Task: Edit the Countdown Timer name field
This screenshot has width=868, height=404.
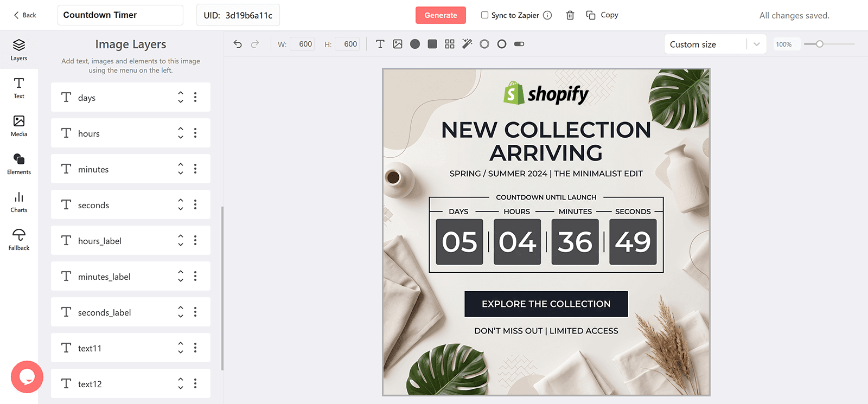Action: [x=120, y=15]
